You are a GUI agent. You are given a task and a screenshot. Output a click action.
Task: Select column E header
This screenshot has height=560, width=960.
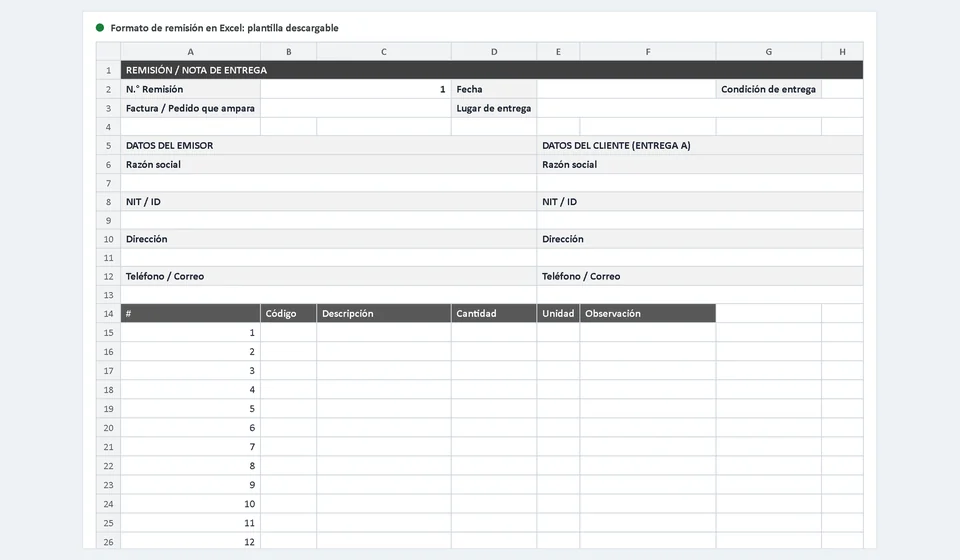tap(558, 52)
